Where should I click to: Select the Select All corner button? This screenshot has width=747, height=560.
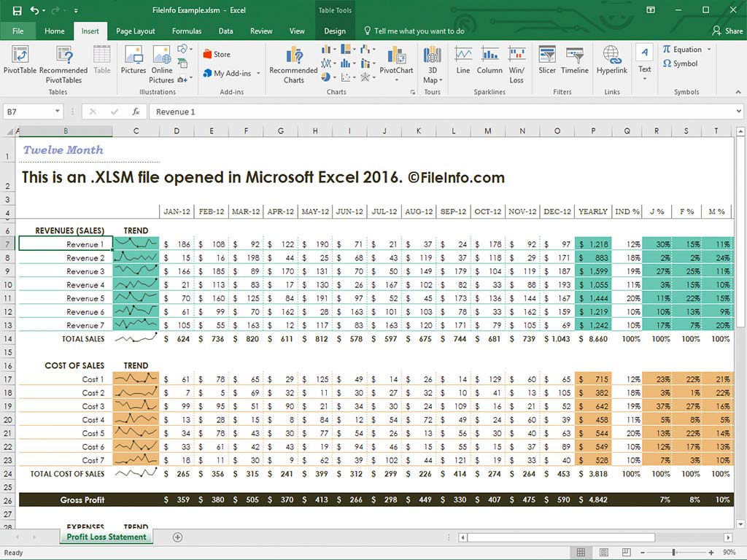click(7, 131)
